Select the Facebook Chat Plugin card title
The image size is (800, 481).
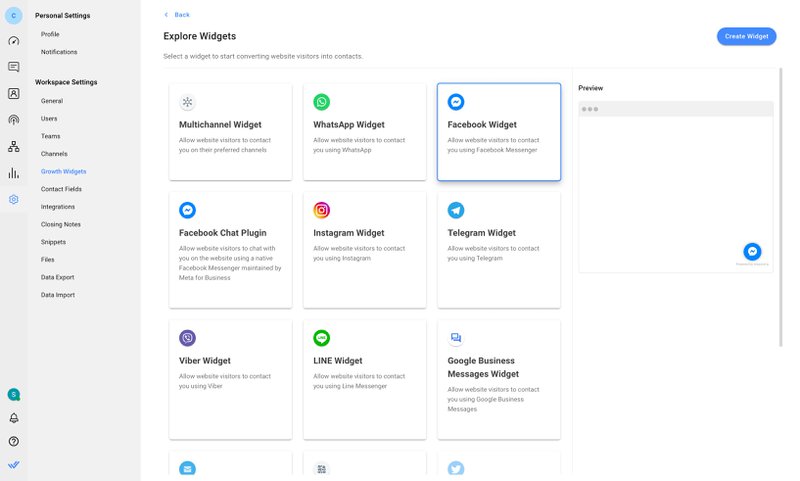point(223,233)
